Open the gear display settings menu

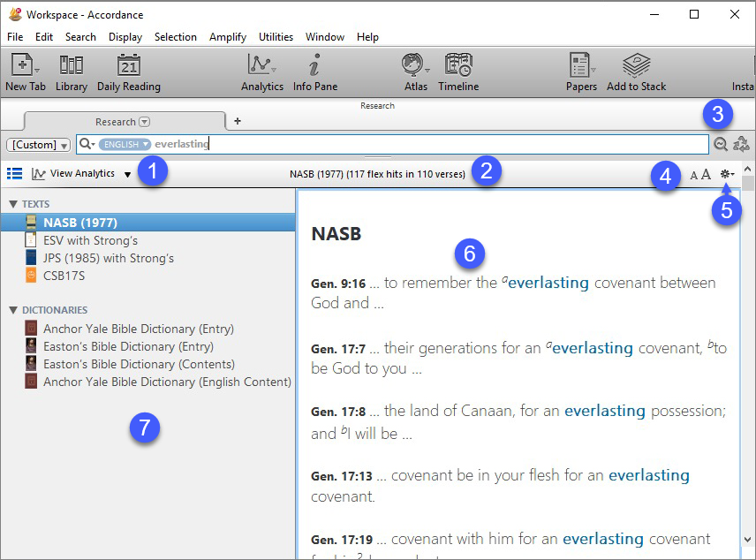[x=727, y=174]
